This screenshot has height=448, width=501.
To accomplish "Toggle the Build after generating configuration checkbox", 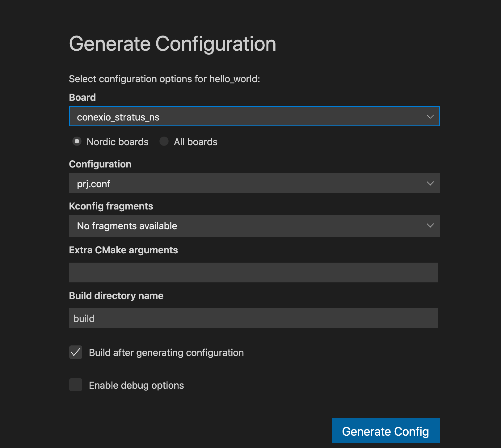I will click(75, 353).
